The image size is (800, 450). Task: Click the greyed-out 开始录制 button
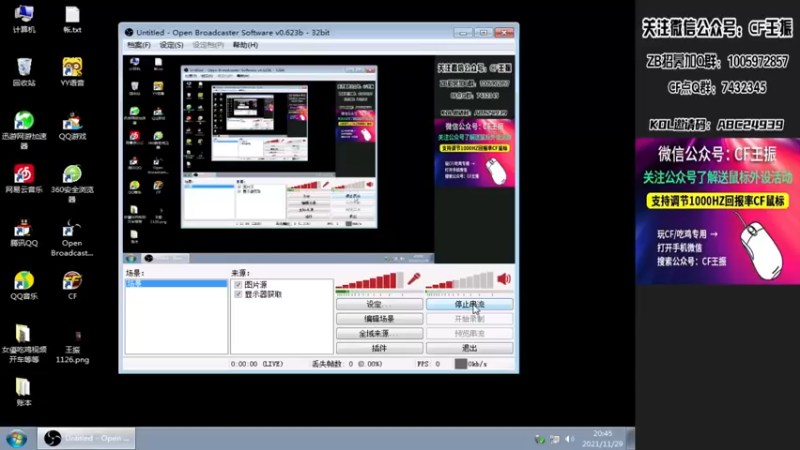point(469,319)
